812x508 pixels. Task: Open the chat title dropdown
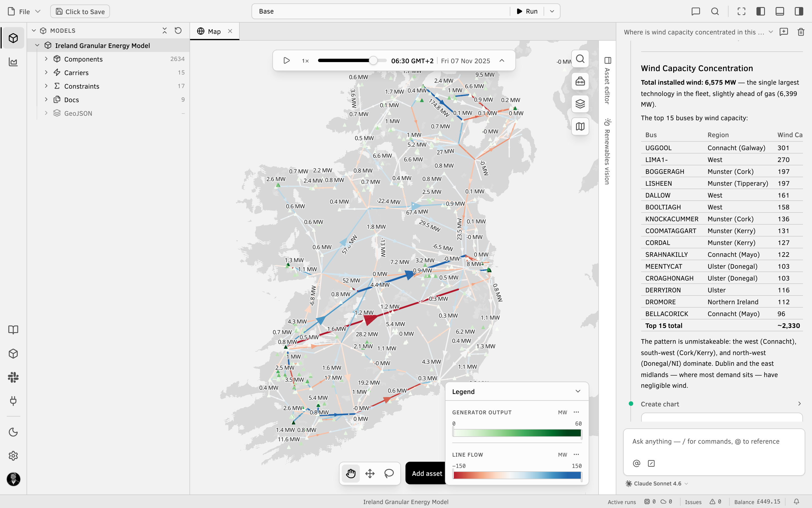[771, 32]
